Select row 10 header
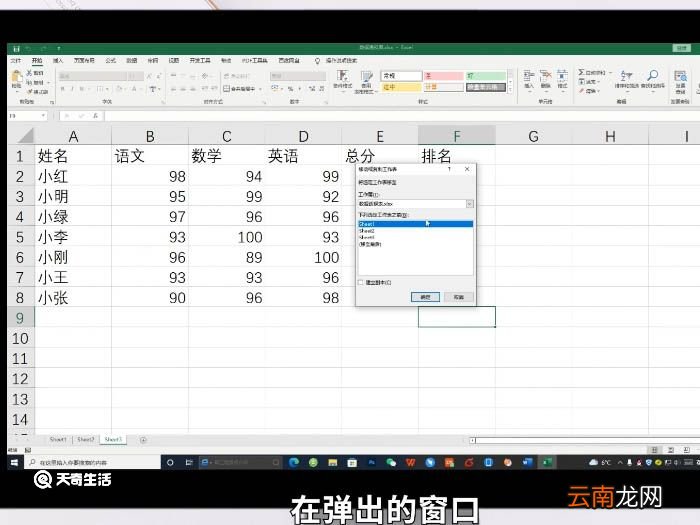 tap(21, 339)
